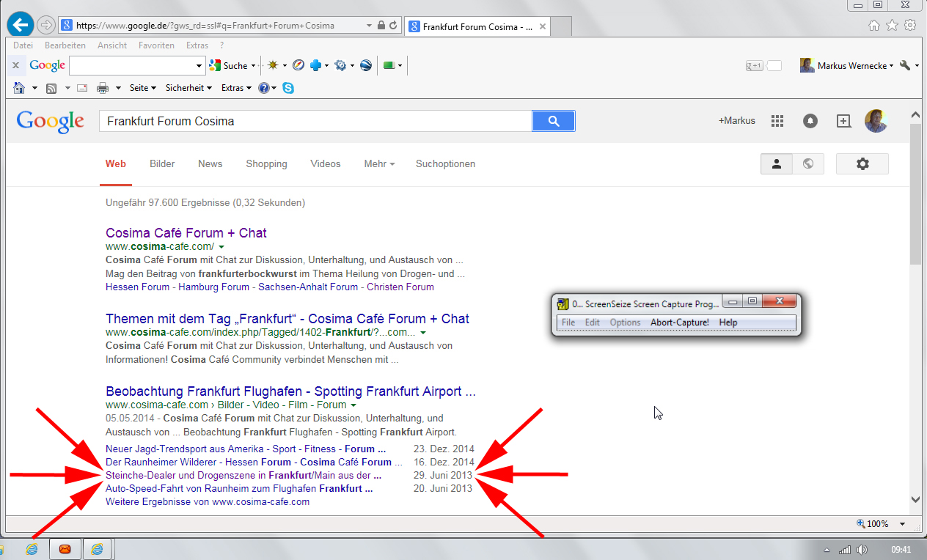Click the Google Toolbar sun bookmark icon

[273, 65]
